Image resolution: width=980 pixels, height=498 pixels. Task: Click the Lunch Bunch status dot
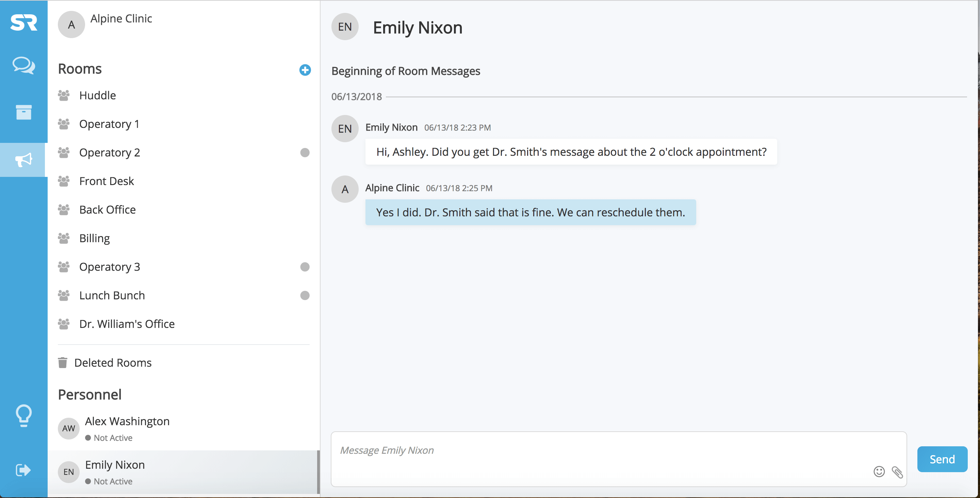pyautogui.click(x=305, y=295)
